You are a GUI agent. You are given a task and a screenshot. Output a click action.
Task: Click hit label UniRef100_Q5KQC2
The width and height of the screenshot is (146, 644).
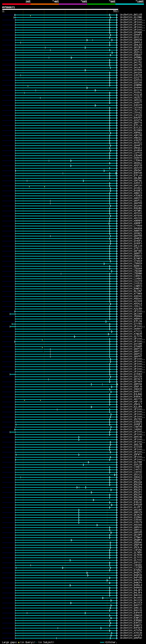[x=131, y=148]
